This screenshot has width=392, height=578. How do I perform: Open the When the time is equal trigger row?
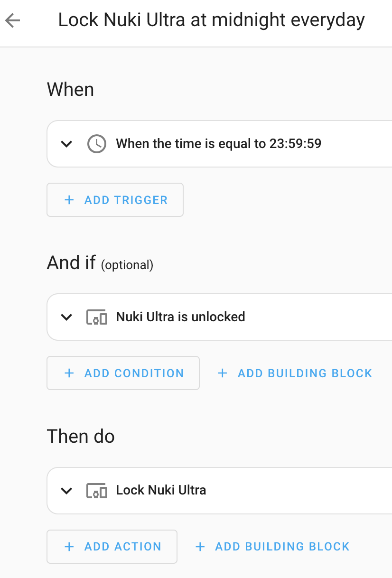(219, 144)
